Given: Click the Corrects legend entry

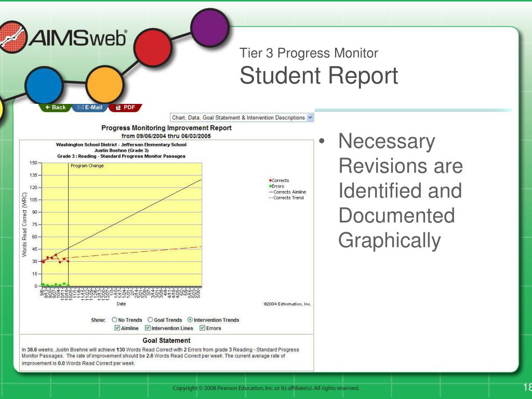Looking at the screenshot, I should point(279,180).
